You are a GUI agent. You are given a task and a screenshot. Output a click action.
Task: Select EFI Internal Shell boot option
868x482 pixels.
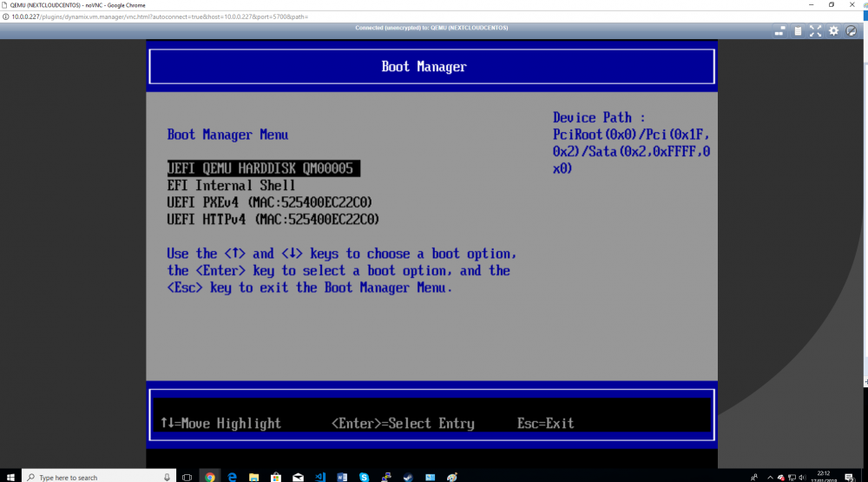point(232,186)
